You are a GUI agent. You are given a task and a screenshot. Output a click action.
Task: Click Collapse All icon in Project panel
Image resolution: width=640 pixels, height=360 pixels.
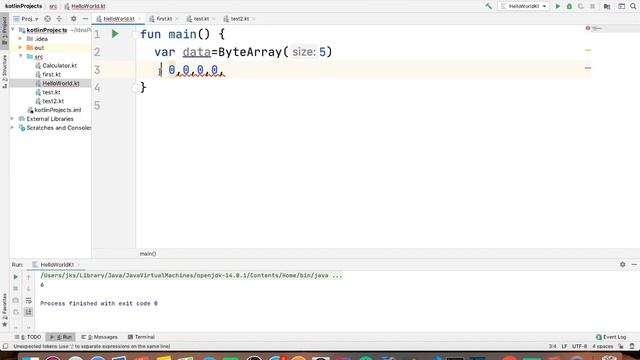pyautogui.click(x=59, y=19)
